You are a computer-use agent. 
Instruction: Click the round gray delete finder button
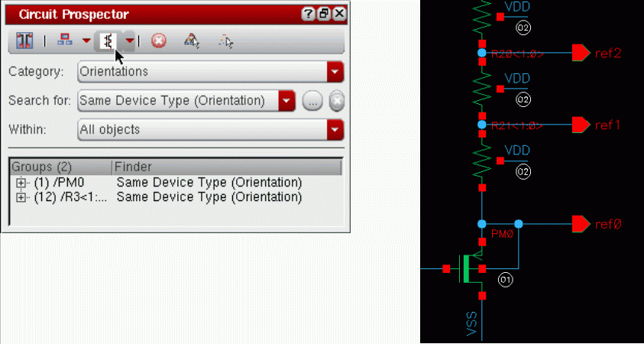pos(336,101)
